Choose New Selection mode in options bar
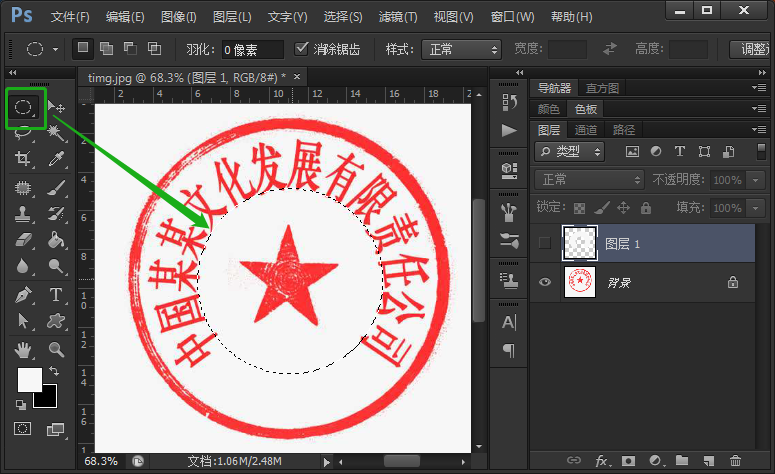775x474 pixels. (83, 48)
